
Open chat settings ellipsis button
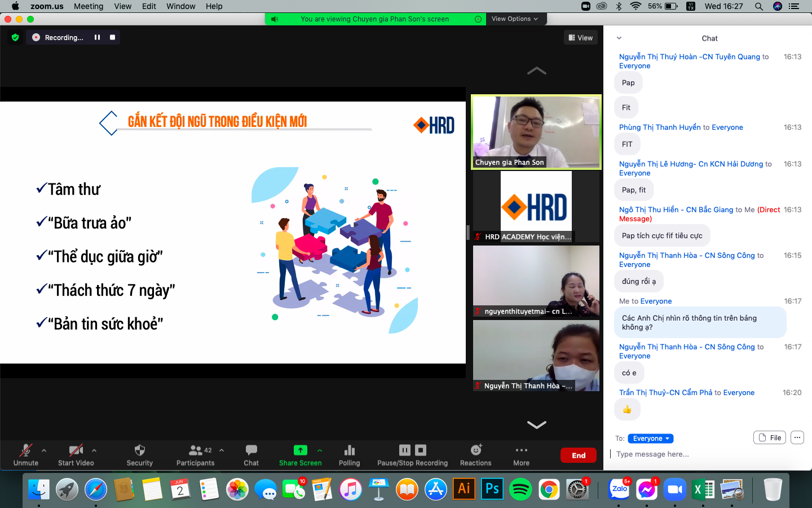pyautogui.click(x=797, y=437)
